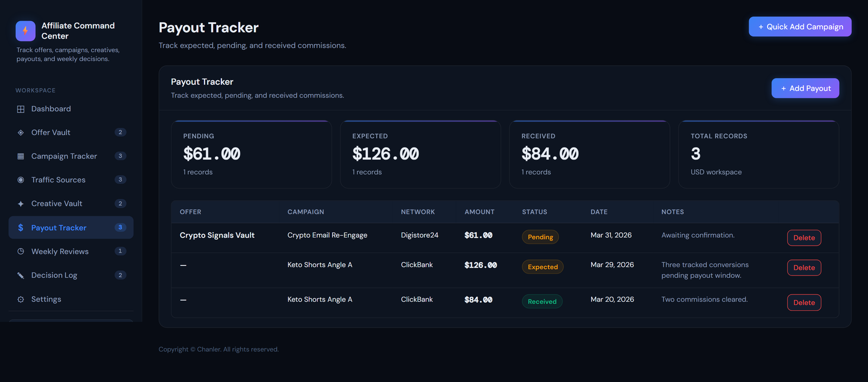Click the Pending status badge
Screen dimensions: 868x382
pos(540,237)
